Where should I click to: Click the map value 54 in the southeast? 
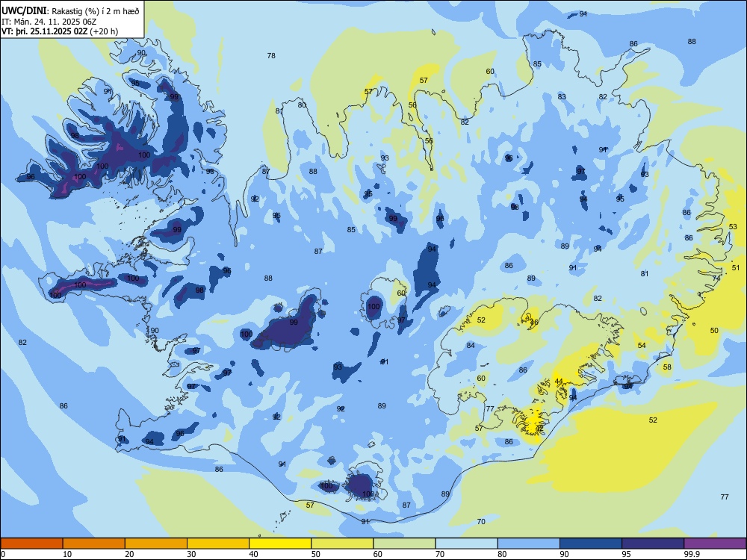tap(642, 345)
